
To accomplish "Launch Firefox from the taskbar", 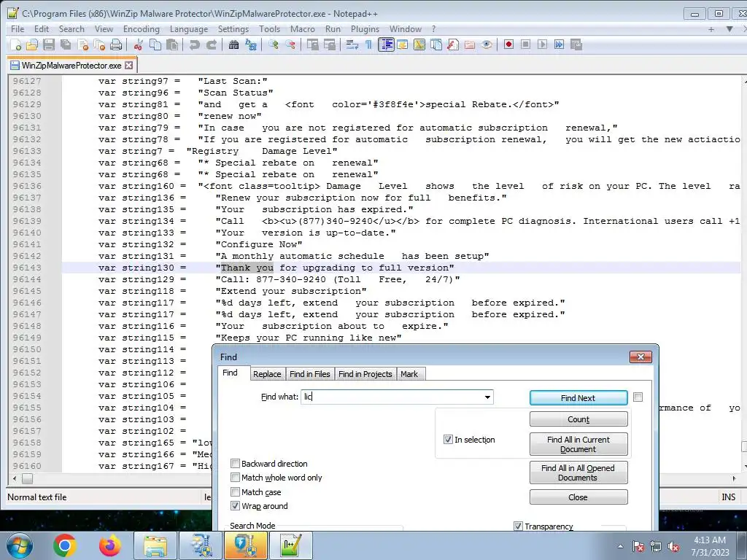I will [109, 545].
